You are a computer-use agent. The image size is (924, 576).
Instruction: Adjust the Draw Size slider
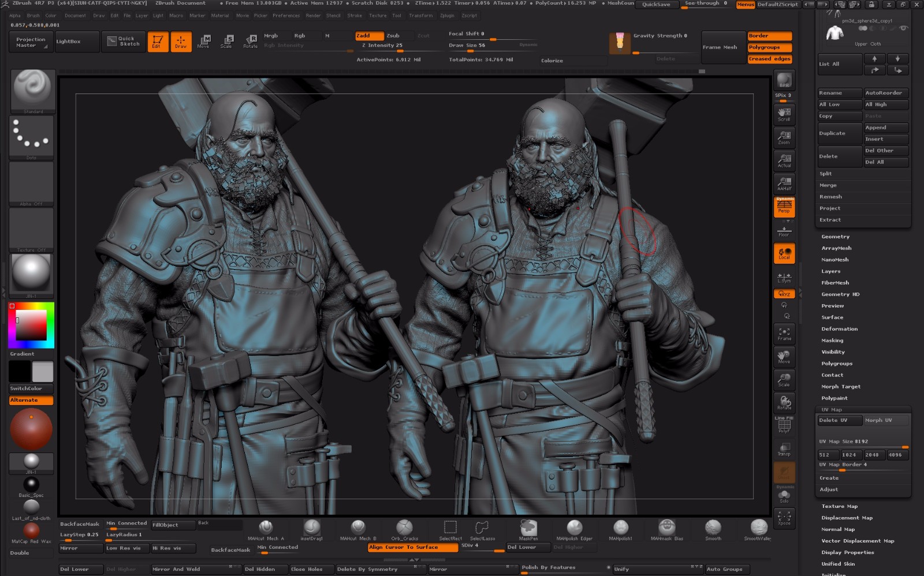492,47
